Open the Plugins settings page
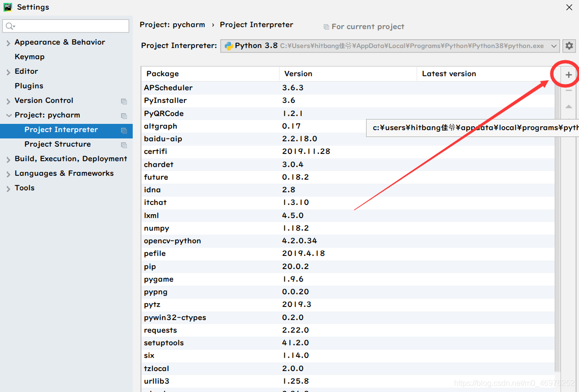Image resolution: width=579 pixels, height=392 pixels. (29, 85)
